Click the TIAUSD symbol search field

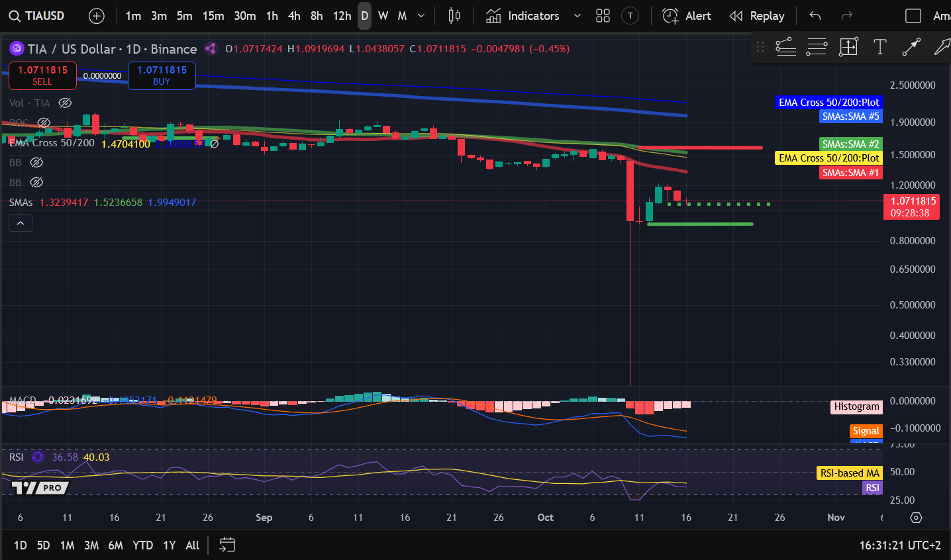coord(37,16)
